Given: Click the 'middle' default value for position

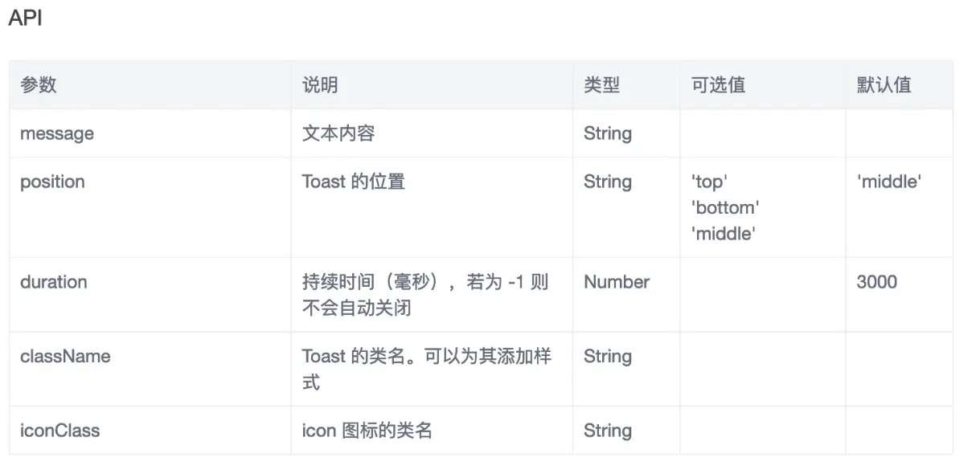Looking at the screenshot, I should point(888,182).
